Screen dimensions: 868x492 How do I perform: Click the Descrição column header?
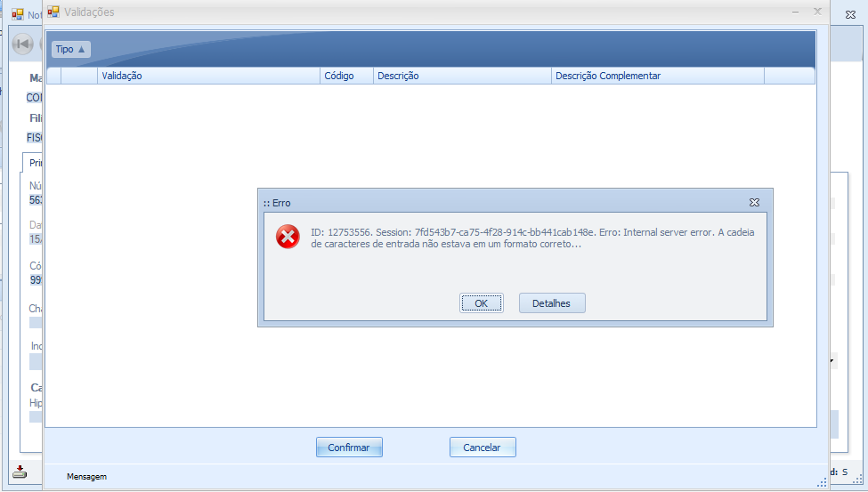coord(462,76)
